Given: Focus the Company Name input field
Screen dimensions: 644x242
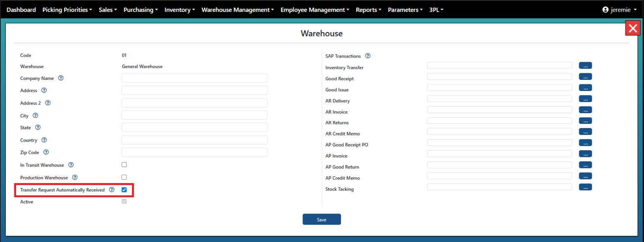Looking at the screenshot, I should coord(195,78).
